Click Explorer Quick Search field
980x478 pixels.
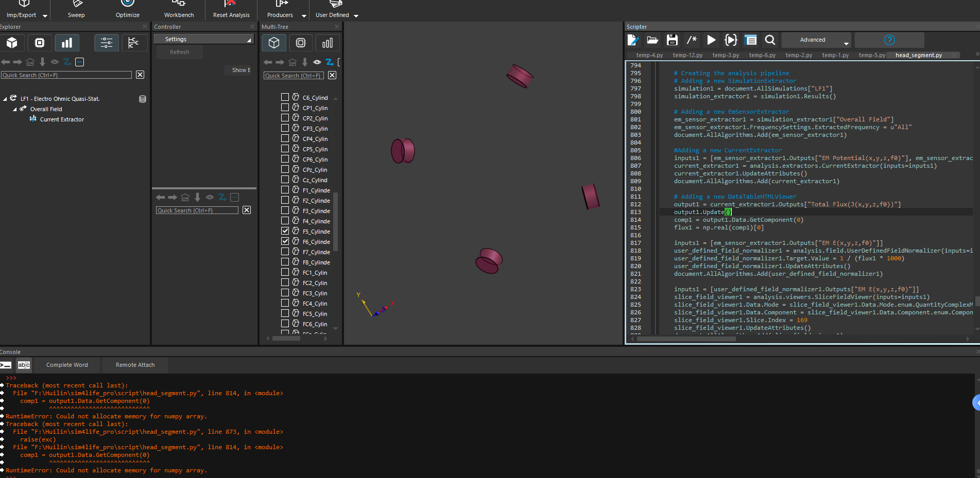66,75
